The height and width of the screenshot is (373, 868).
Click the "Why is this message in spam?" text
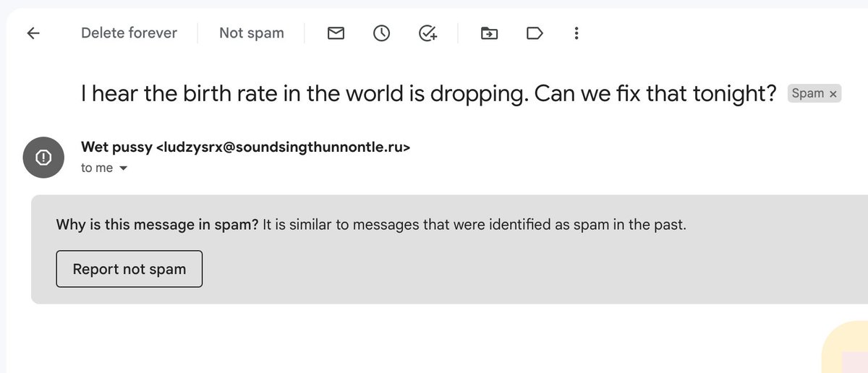point(157,225)
